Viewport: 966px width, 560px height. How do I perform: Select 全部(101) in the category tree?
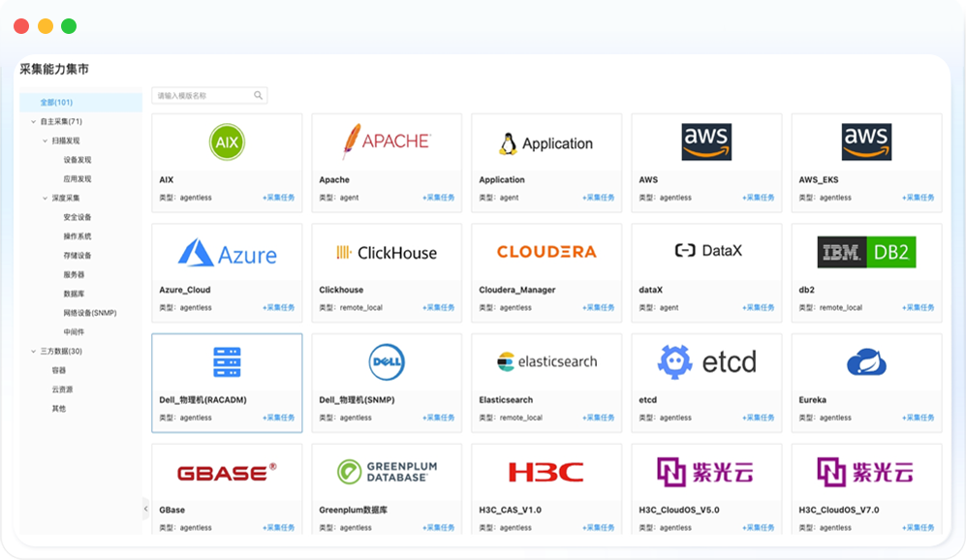click(x=56, y=103)
